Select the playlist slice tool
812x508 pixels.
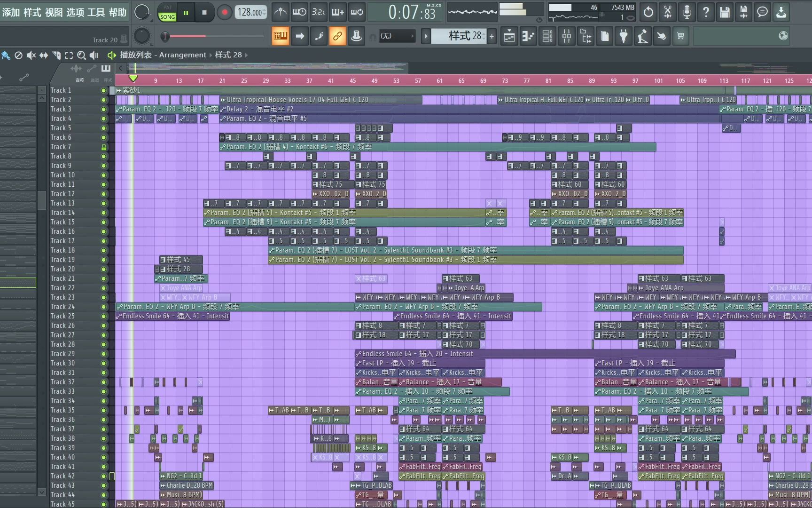pos(56,55)
